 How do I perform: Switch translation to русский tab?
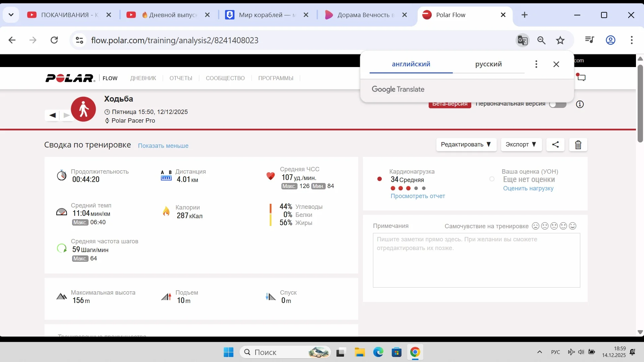(488, 64)
